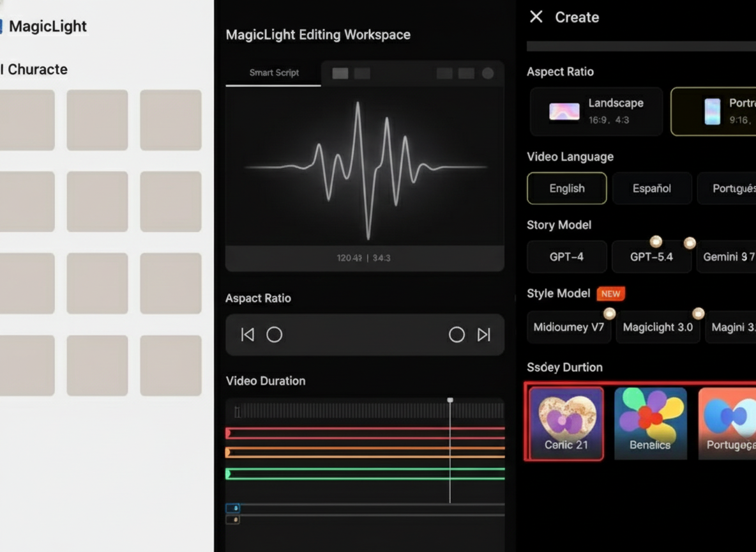Select the Portrait aspect ratio option

coord(714,111)
